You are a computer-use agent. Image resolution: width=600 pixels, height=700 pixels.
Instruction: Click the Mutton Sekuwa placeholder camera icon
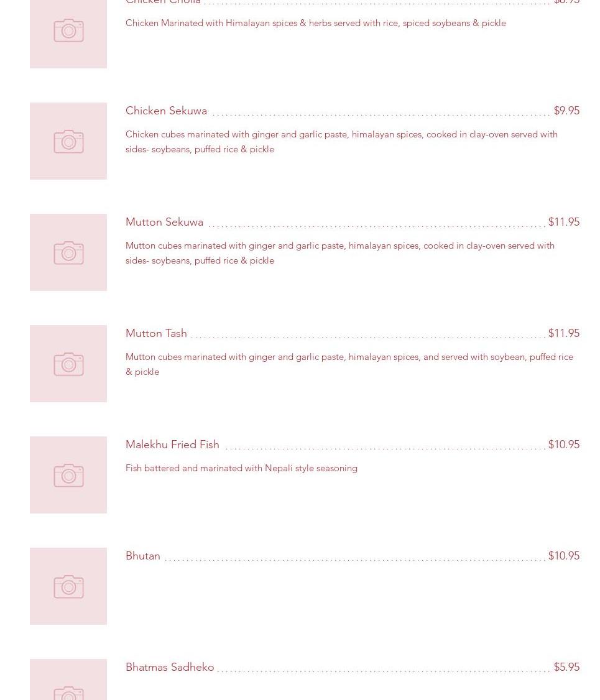coord(68,252)
